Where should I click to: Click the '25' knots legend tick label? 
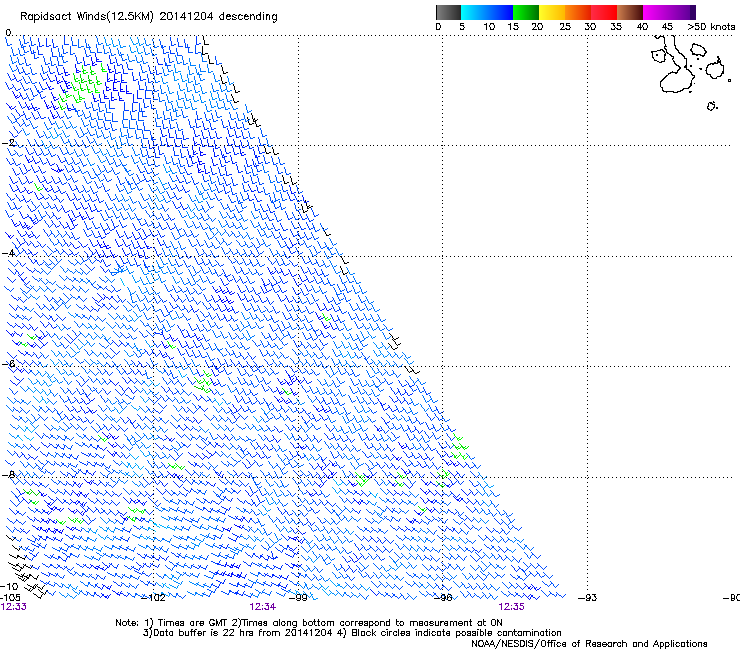(x=564, y=26)
